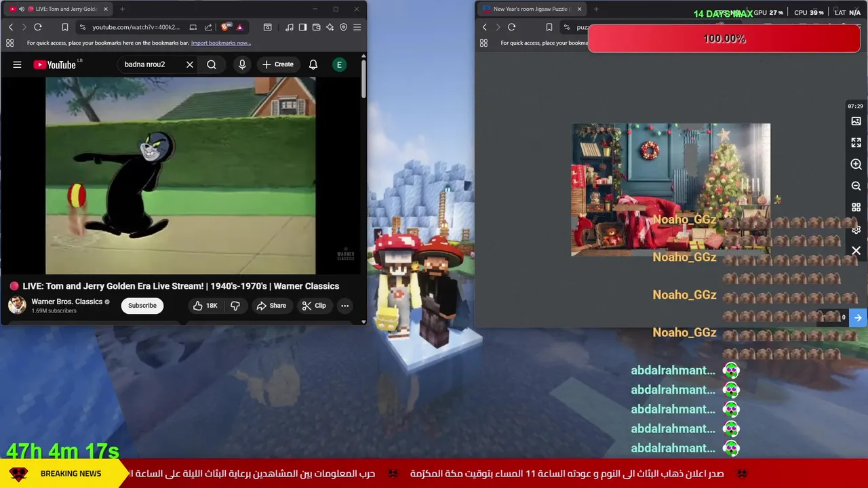Open Brave main menu in YouTube window
The height and width of the screenshot is (488, 868).
[357, 27]
